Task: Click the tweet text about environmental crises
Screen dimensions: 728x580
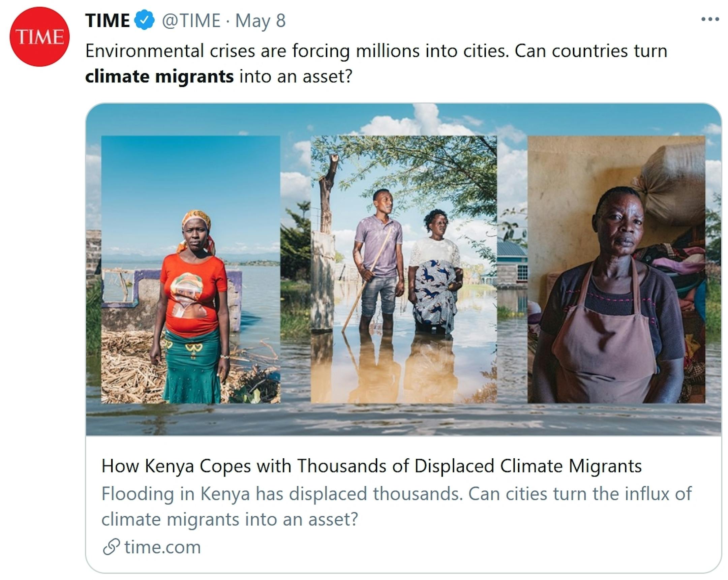Action: [x=376, y=51]
